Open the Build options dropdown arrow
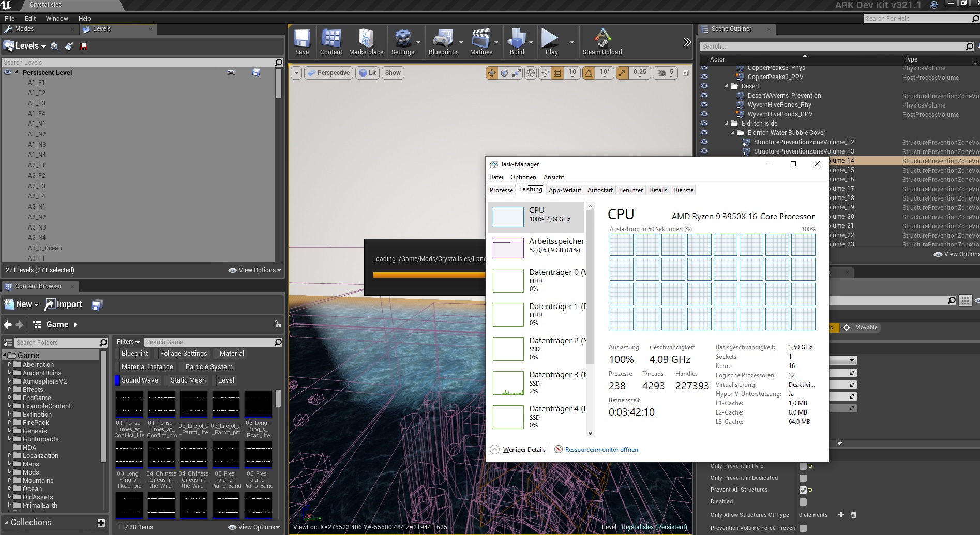Image resolution: width=980 pixels, height=535 pixels. click(531, 42)
